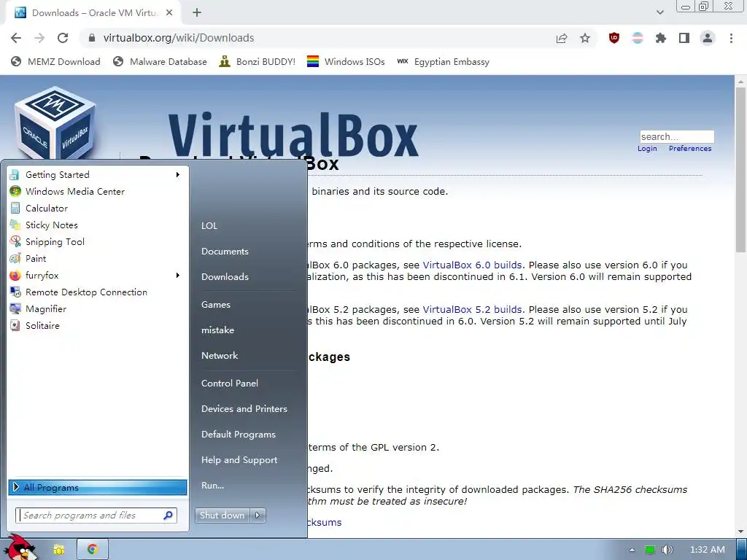
Task: Click the Getting Started icon in Start menu
Action: tap(15, 175)
